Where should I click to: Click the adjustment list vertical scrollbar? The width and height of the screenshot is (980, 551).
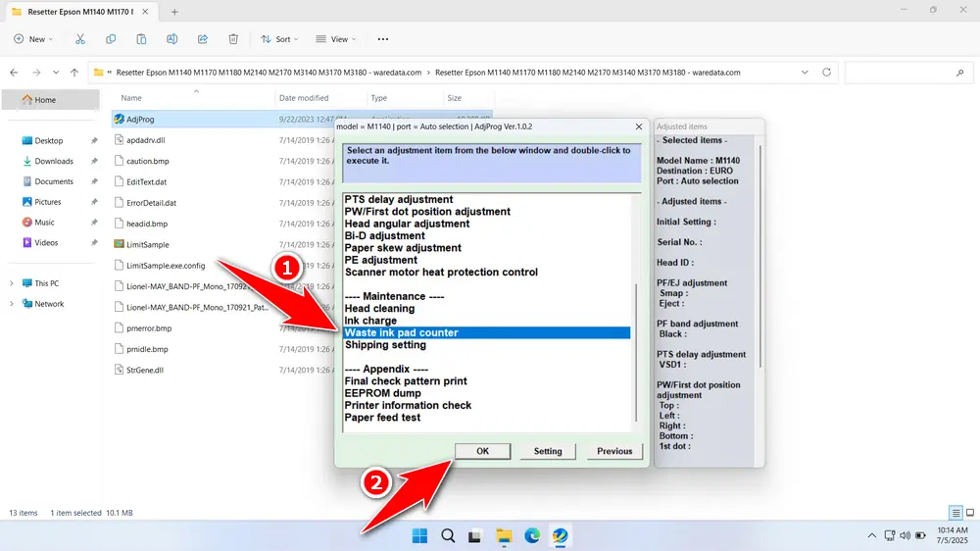[636, 353]
